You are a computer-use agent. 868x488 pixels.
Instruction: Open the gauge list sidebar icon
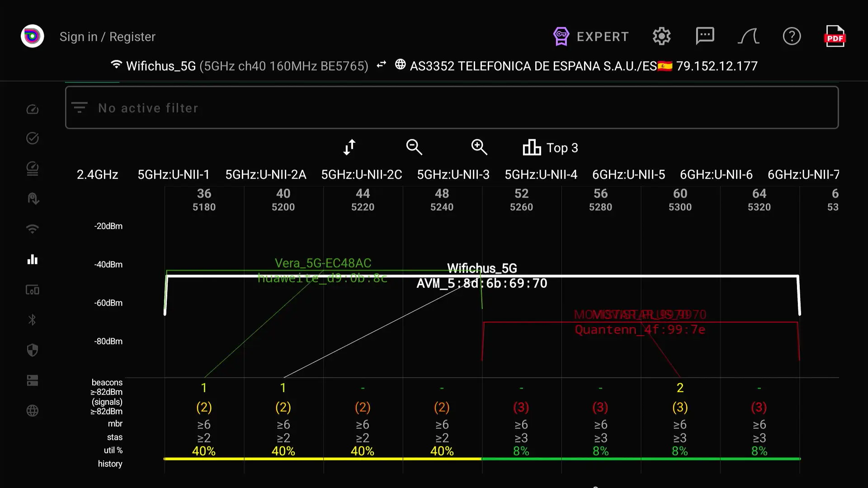[32, 169]
